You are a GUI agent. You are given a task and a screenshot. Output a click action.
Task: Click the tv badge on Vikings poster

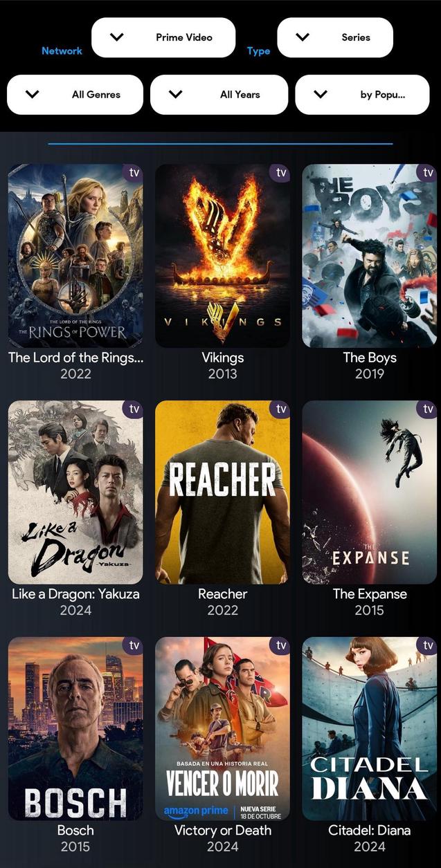point(280,172)
